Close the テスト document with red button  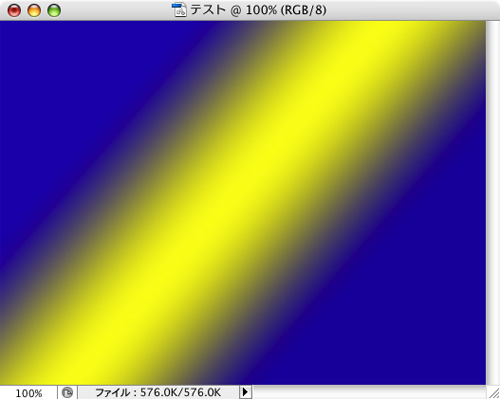14,11
